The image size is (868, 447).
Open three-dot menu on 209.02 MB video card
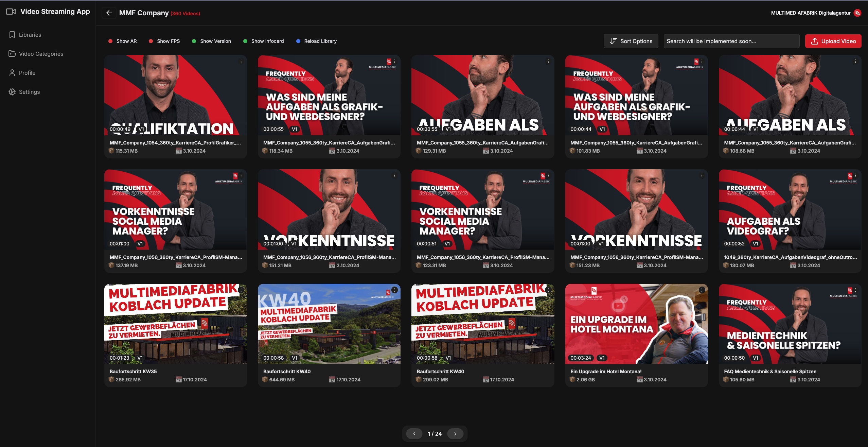(548, 290)
